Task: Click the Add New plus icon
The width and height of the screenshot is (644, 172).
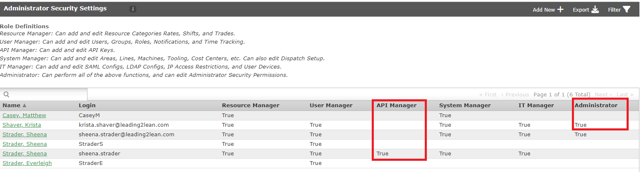Action: [560, 10]
